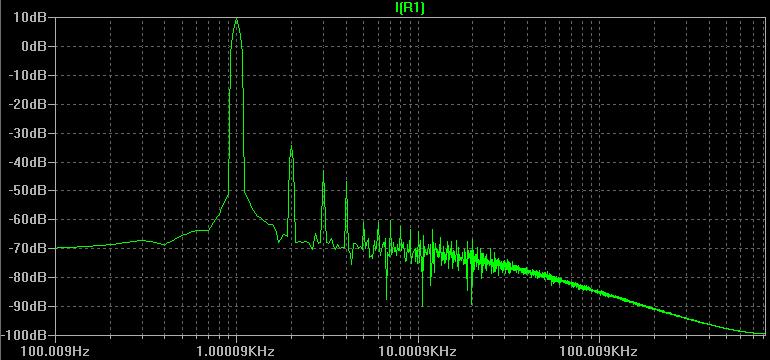
Task: Click the 1.00009KHz frequency label
Action: 237,352
